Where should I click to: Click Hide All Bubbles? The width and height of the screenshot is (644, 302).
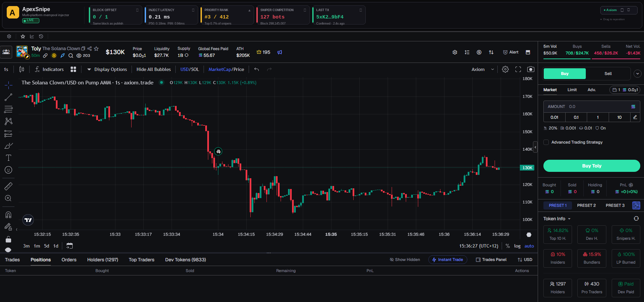tap(153, 69)
